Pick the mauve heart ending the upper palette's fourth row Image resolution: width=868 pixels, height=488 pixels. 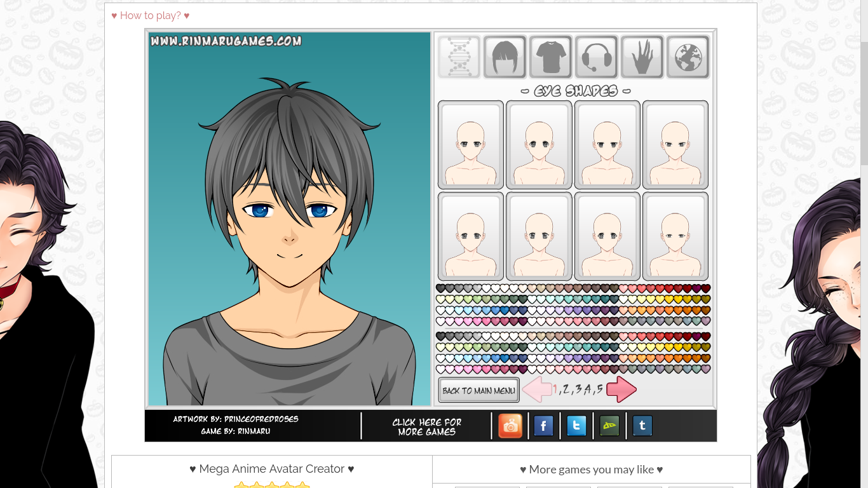pos(705,321)
